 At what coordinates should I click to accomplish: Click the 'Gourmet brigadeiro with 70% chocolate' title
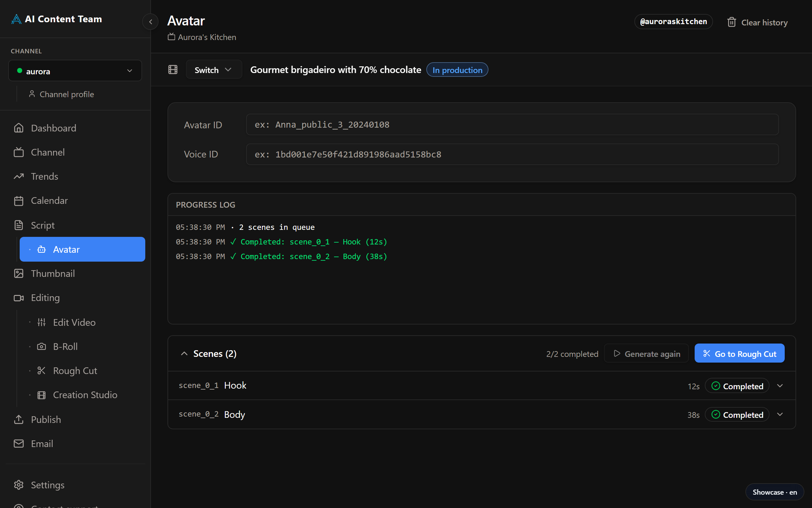tap(336, 70)
